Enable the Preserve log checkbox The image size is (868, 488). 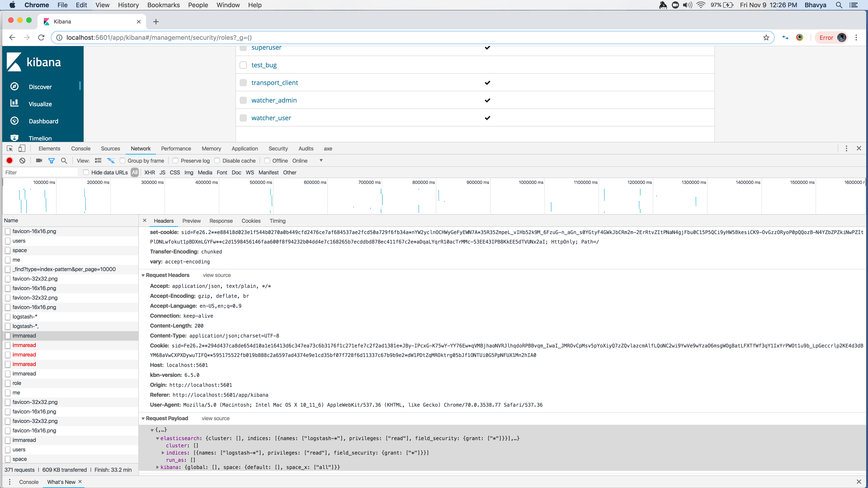[x=176, y=161]
